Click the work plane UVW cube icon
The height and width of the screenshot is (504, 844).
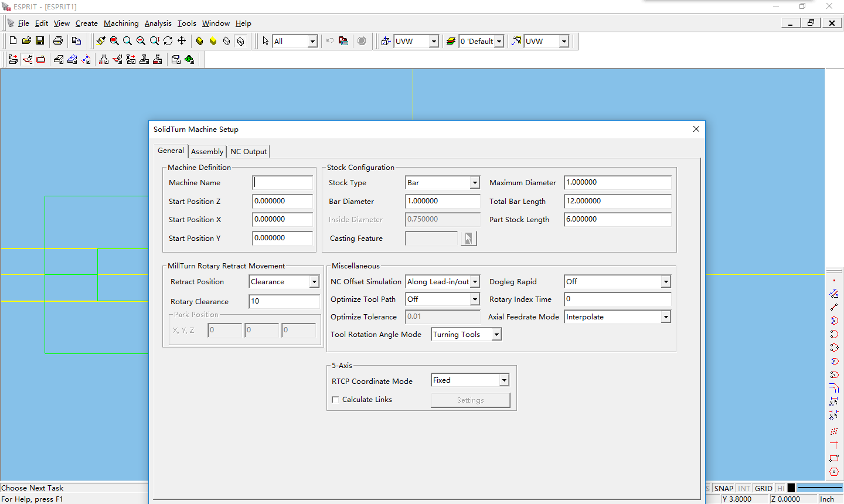386,41
